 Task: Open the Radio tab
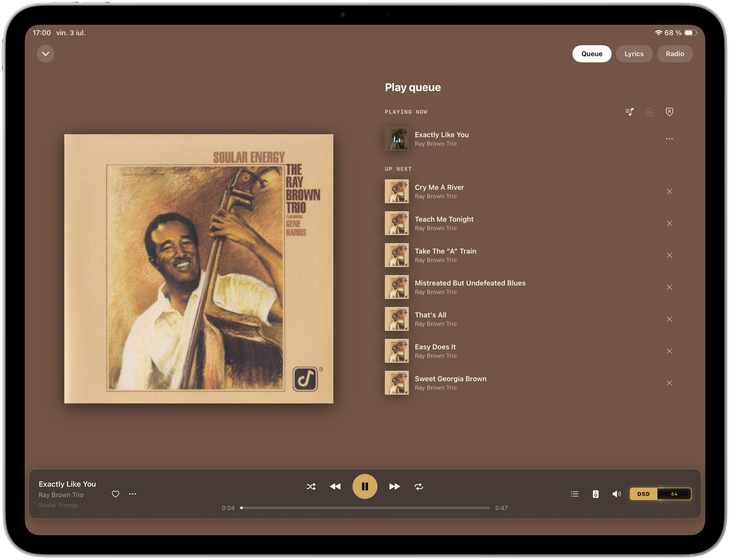[675, 54]
